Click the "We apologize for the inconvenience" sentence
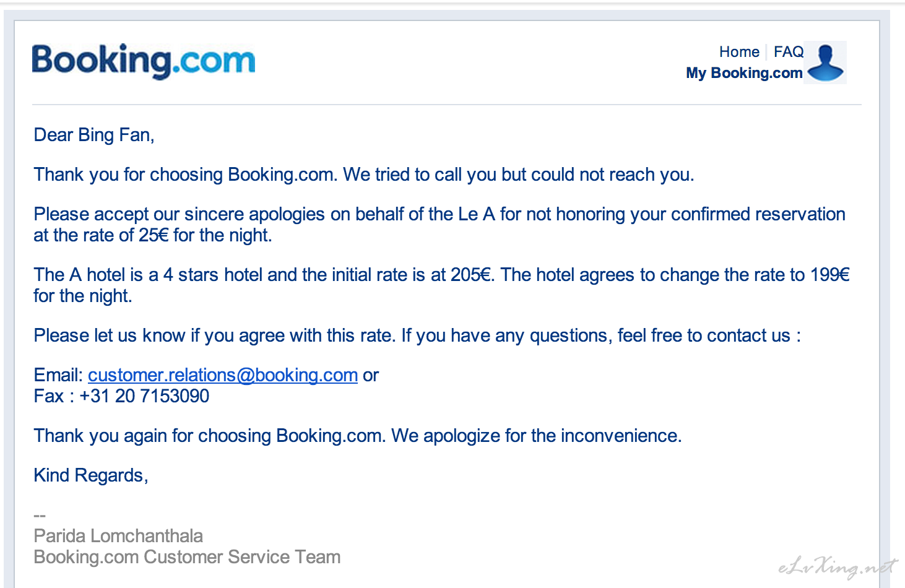The width and height of the screenshot is (905, 588). pyautogui.click(x=536, y=436)
